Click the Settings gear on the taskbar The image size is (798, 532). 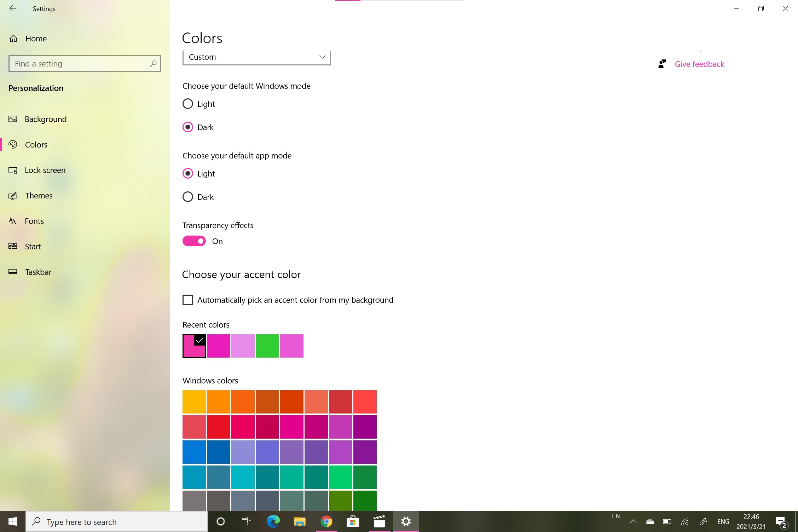pyautogui.click(x=406, y=521)
